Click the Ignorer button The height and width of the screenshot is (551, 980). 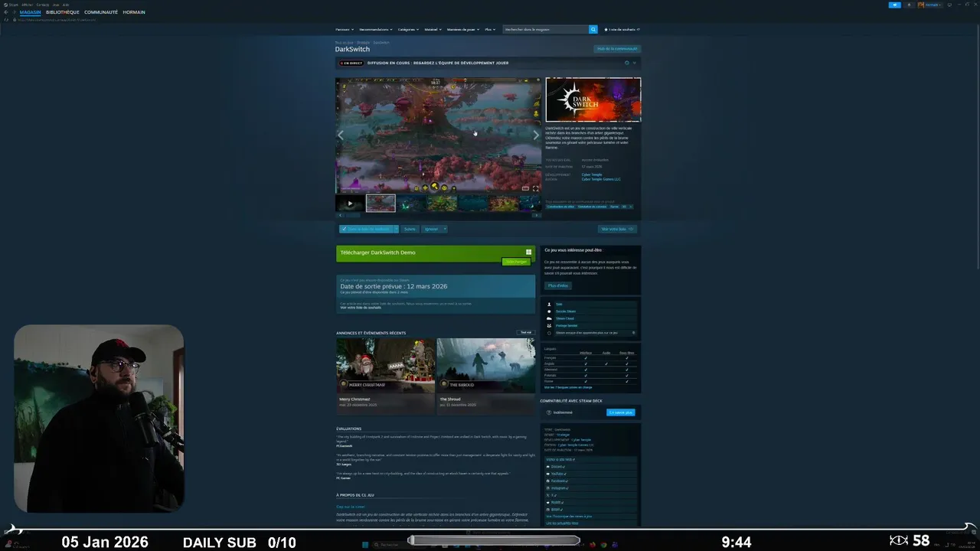click(x=431, y=229)
